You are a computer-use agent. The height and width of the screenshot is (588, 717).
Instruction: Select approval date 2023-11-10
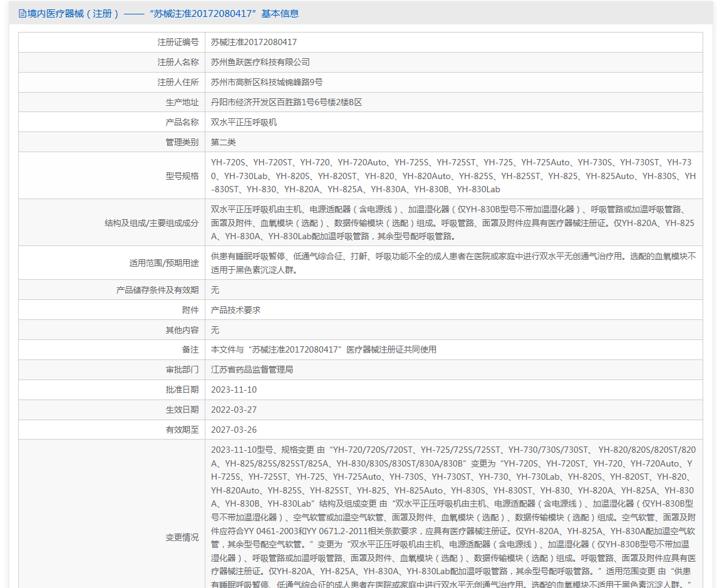234,389
